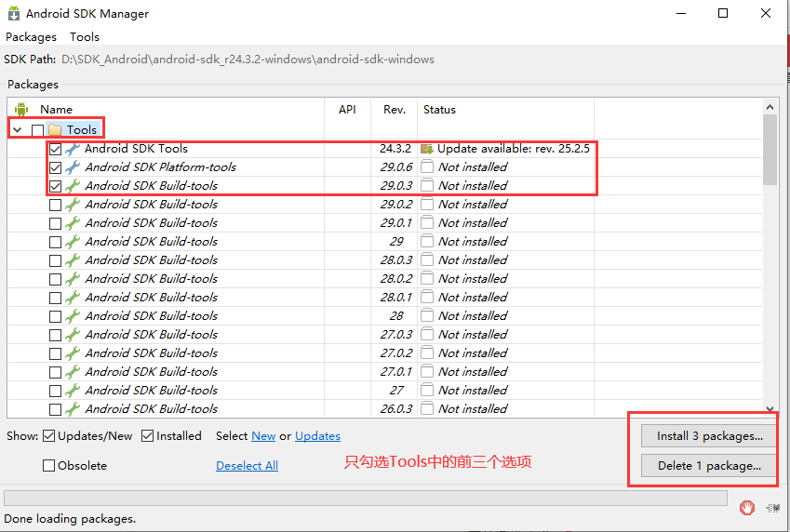Image resolution: width=790 pixels, height=532 pixels.
Task: Click the red stop hand icon in status bar
Action: tap(747, 507)
